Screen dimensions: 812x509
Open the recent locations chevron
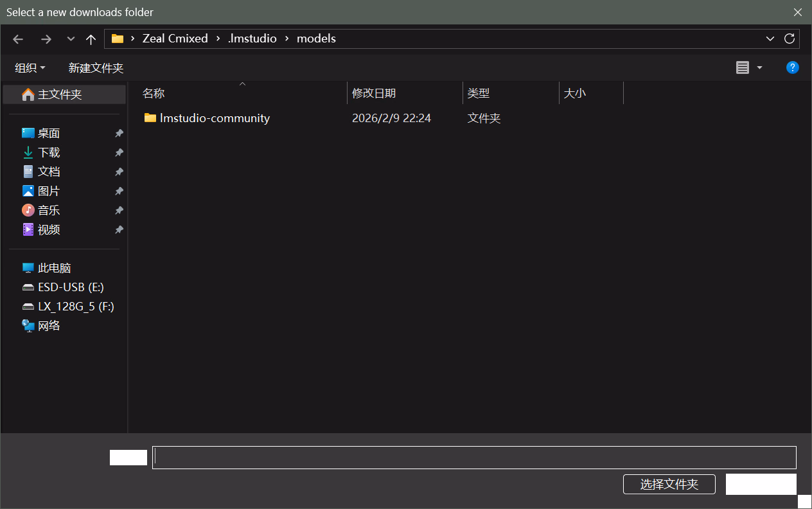click(x=71, y=39)
